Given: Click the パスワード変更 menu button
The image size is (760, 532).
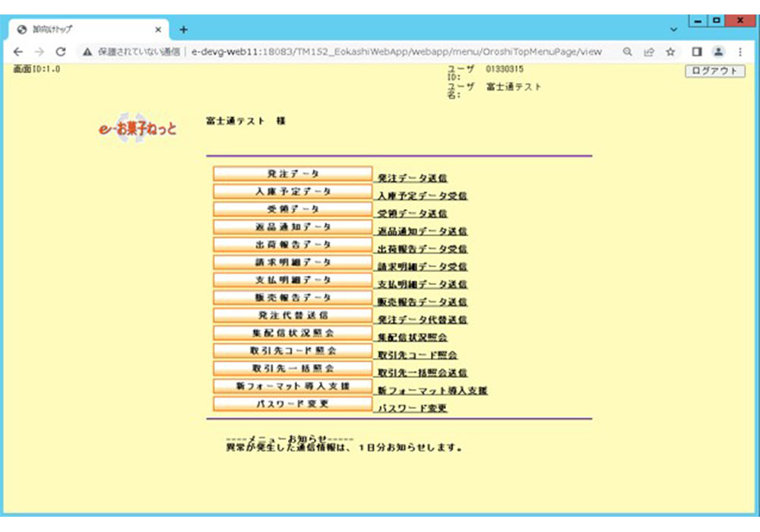Looking at the screenshot, I should tap(293, 404).
